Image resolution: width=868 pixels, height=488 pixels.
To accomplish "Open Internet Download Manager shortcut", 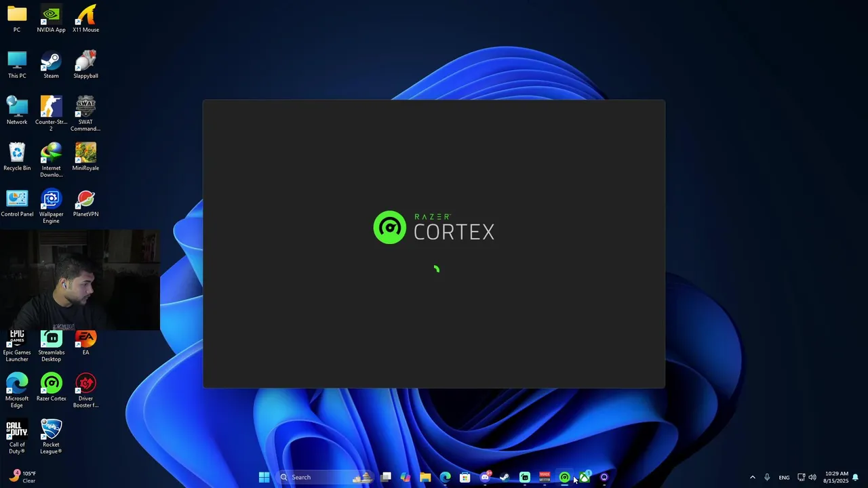I will coord(51,160).
